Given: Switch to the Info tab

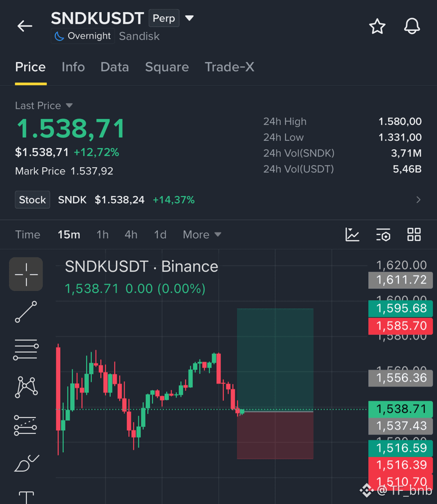Looking at the screenshot, I should tap(73, 67).
